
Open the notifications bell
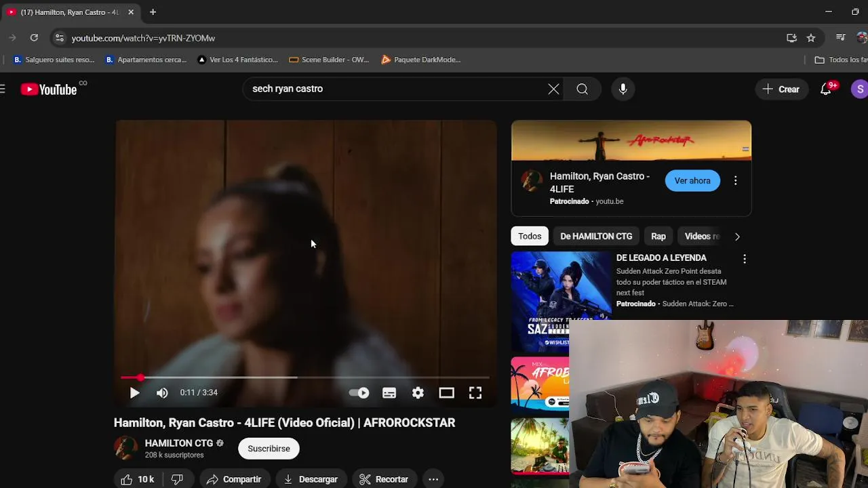pyautogui.click(x=826, y=89)
